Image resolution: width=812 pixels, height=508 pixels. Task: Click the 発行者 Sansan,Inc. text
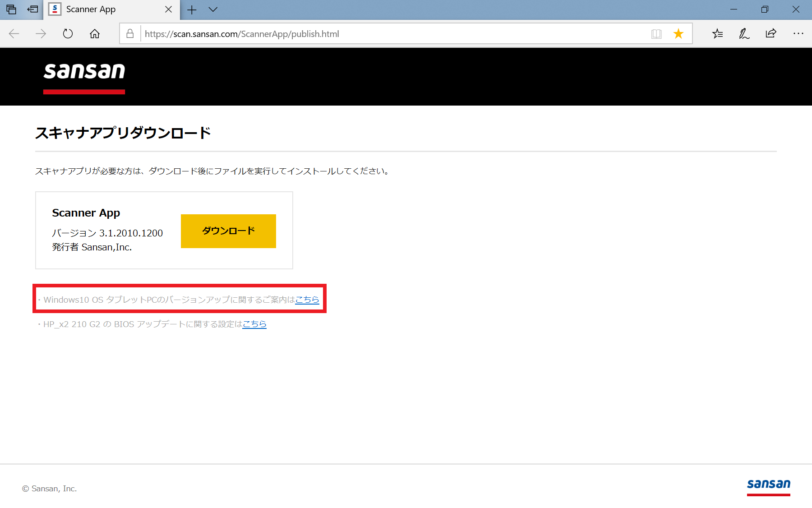tap(92, 247)
